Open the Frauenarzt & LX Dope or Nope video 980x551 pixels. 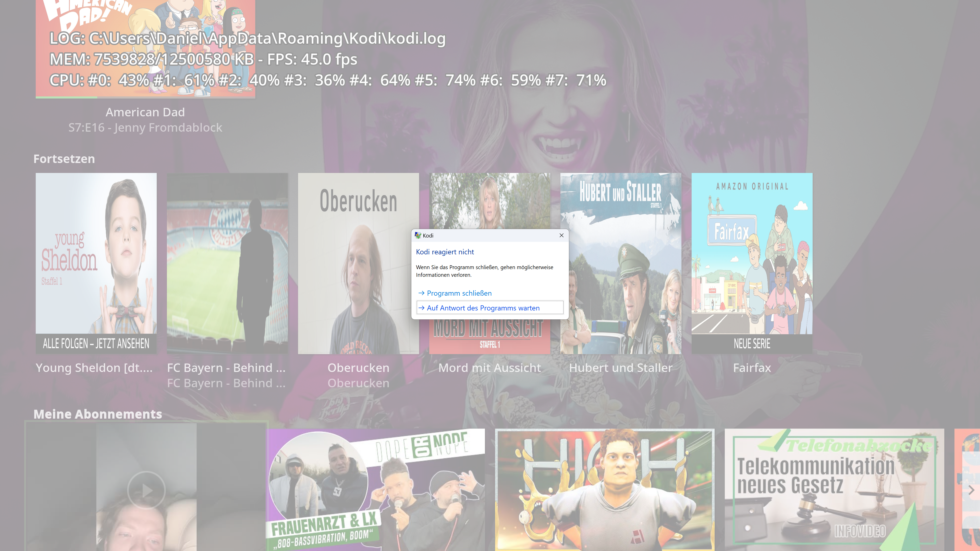click(375, 490)
